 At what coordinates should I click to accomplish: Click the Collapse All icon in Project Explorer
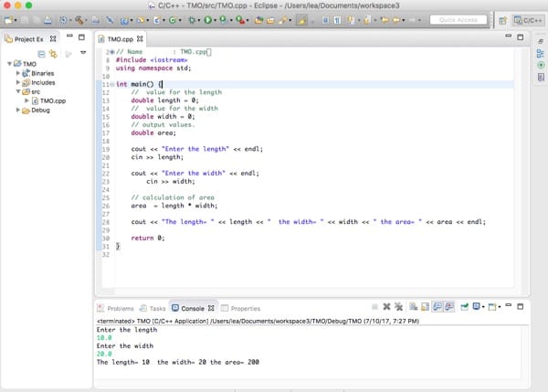pos(41,54)
